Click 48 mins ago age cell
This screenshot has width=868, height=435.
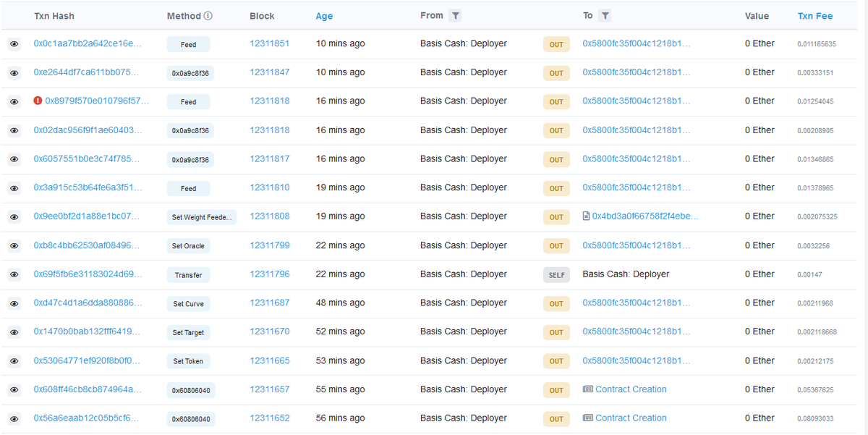(x=340, y=303)
